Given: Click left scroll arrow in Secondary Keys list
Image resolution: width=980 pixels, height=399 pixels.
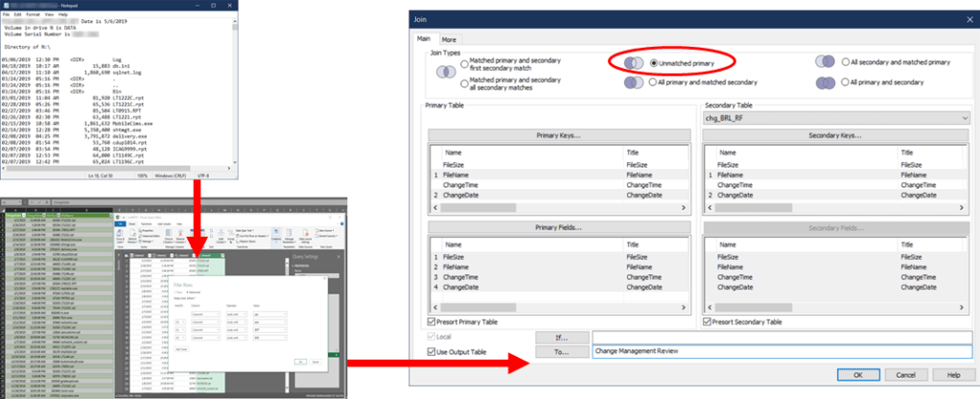Looking at the screenshot, I should [710, 207].
